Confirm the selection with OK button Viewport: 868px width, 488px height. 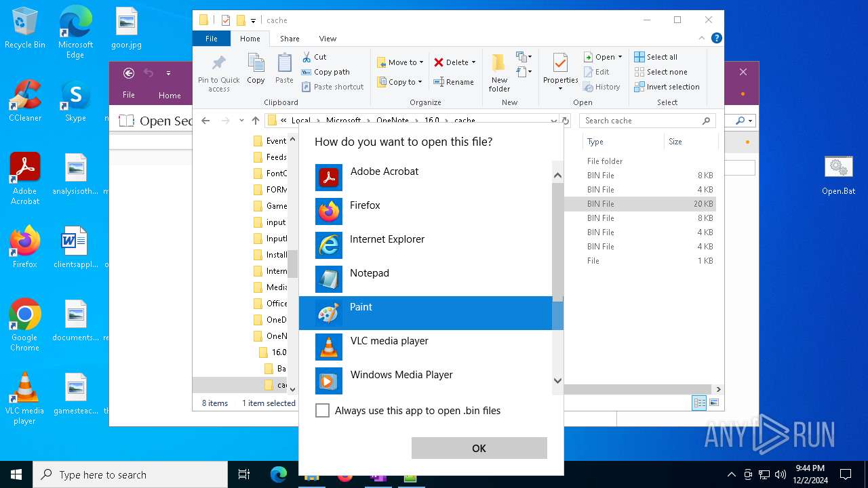(x=479, y=448)
